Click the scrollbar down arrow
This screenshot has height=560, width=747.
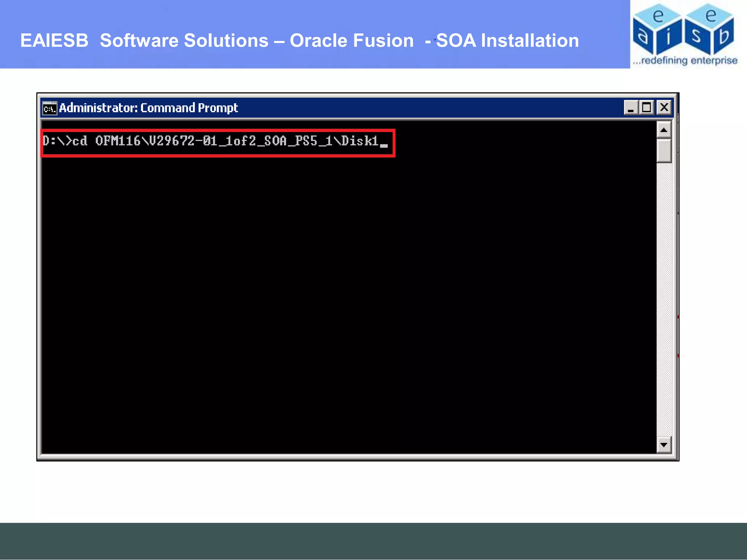[664, 445]
